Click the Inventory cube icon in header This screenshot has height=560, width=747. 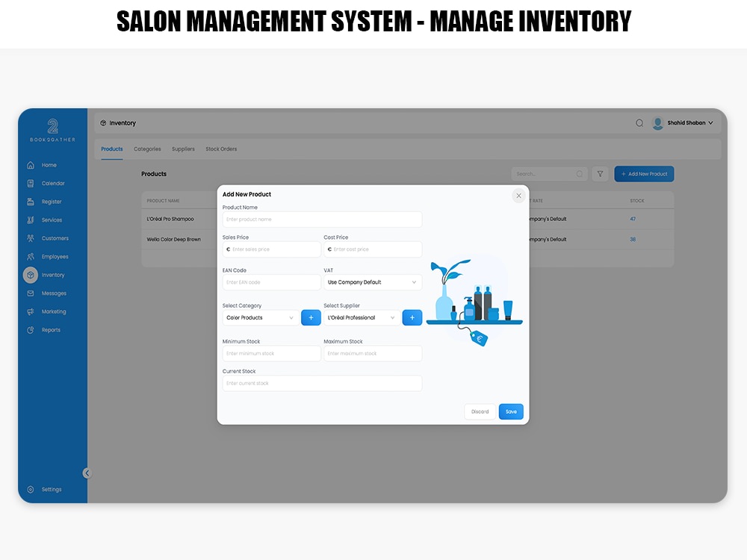[x=103, y=123]
